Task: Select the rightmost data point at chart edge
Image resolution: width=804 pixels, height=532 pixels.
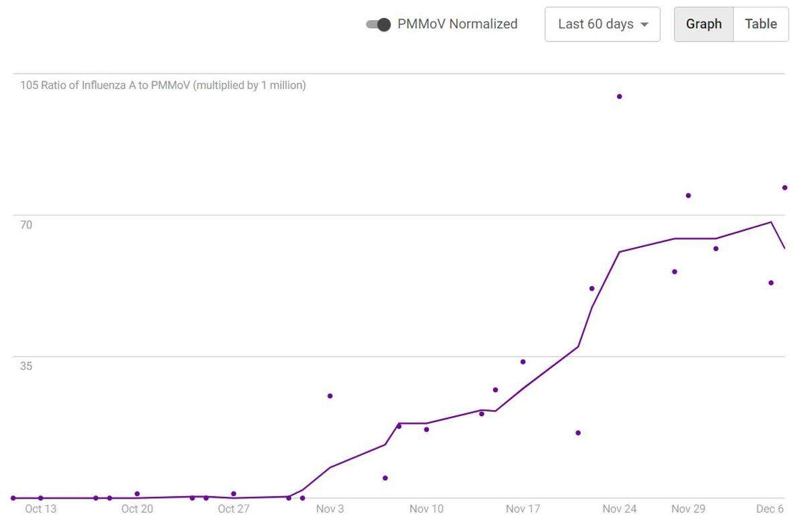Action: tap(785, 188)
